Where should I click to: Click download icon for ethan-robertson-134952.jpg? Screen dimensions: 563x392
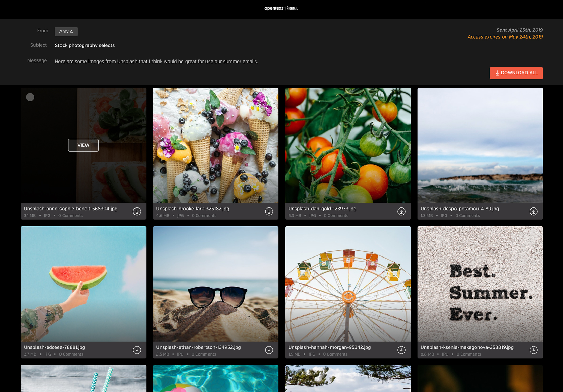[269, 350]
